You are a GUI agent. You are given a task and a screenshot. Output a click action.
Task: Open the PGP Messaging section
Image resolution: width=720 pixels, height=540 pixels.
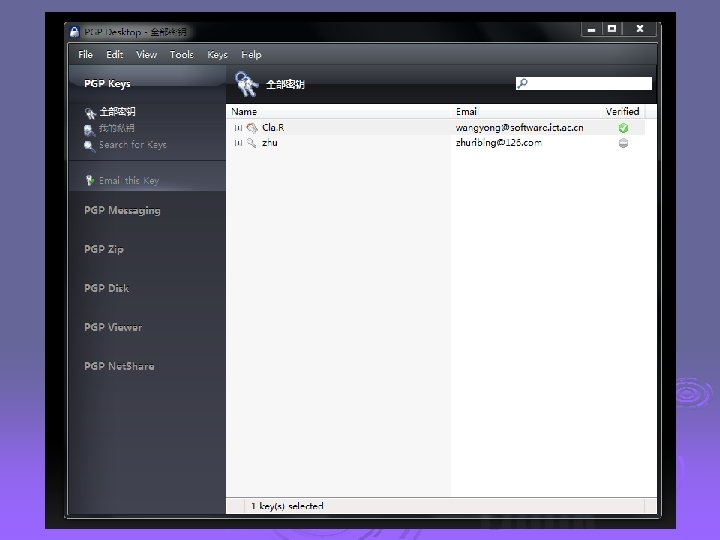click(122, 210)
